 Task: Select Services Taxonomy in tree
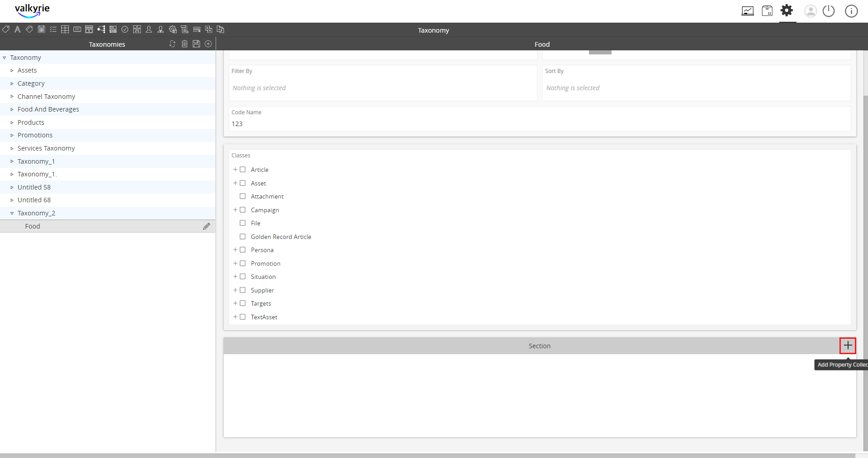[x=46, y=148]
